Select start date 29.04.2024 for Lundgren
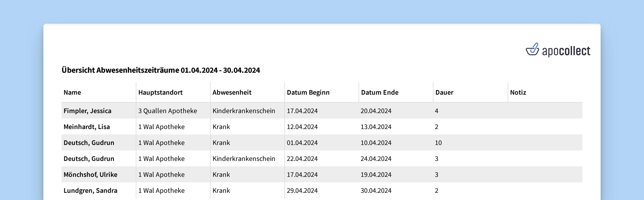The width and height of the screenshot is (644, 200). (x=302, y=191)
